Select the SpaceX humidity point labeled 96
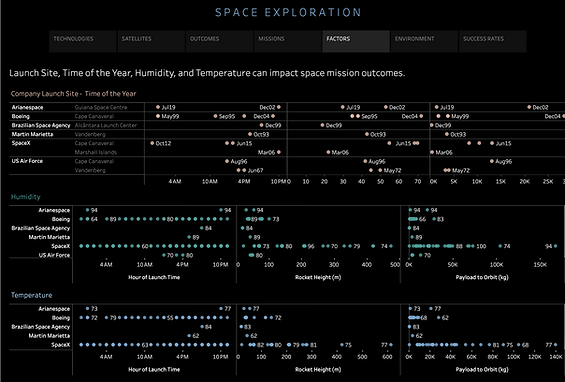The height and width of the screenshot is (382, 565). pyautogui.click(x=304, y=246)
